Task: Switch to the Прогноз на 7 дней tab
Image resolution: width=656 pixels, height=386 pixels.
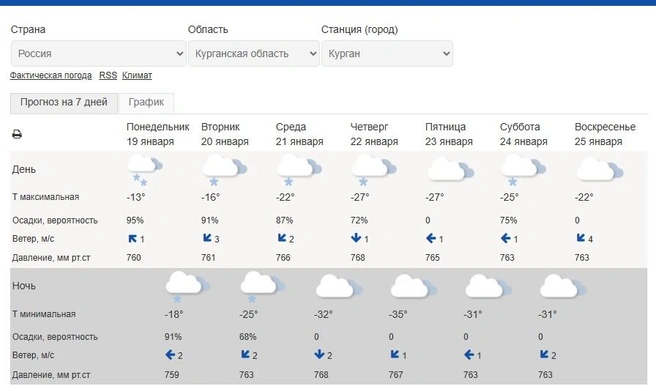Action: pos(64,102)
